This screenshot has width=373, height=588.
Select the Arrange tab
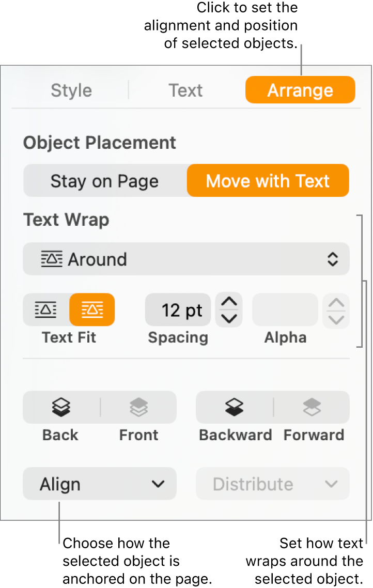tap(300, 89)
